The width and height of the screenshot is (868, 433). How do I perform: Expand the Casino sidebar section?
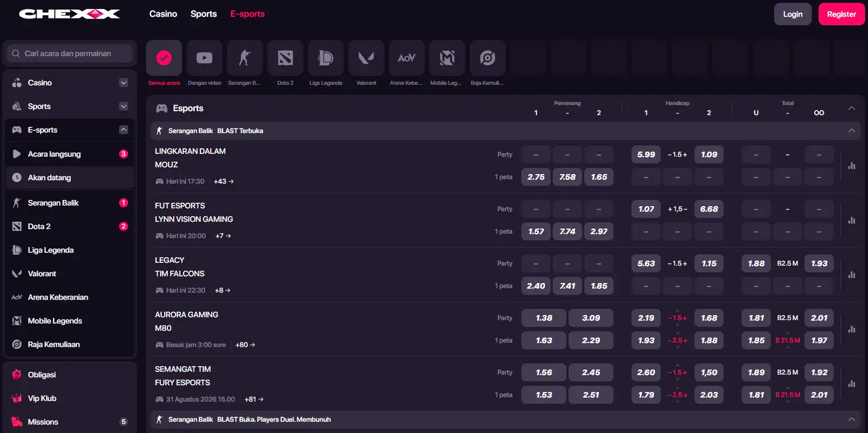coord(124,83)
